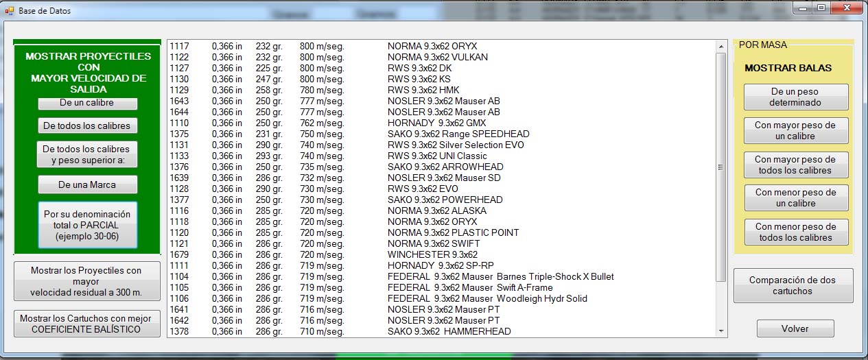Image resolution: width=868 pixels, height=360 pixels.
Task: Show cartridges with best COEFICIENTE BALÍSTICO
Action: click(x=87, y=324)
